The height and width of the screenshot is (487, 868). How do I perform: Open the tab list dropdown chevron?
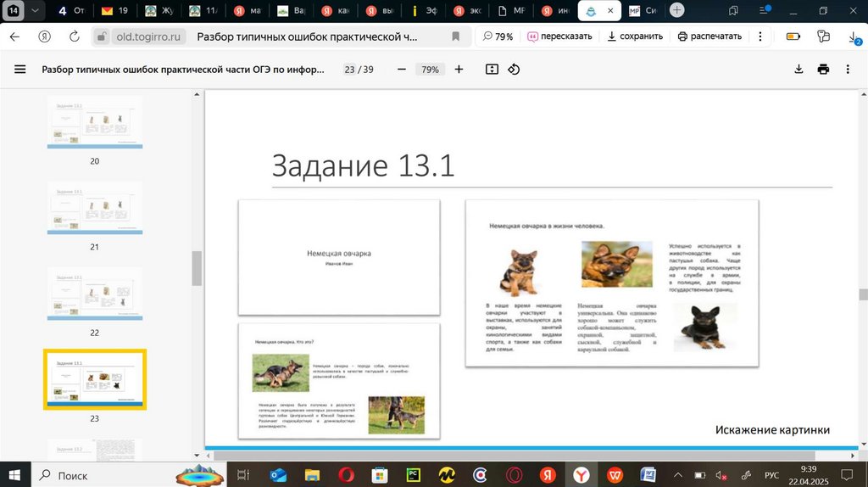pos(34,11)
